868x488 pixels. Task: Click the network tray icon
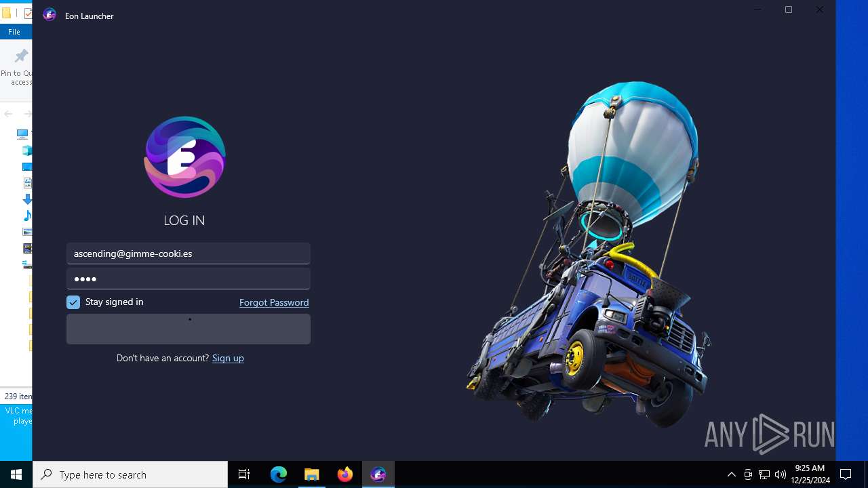(764, 474)
